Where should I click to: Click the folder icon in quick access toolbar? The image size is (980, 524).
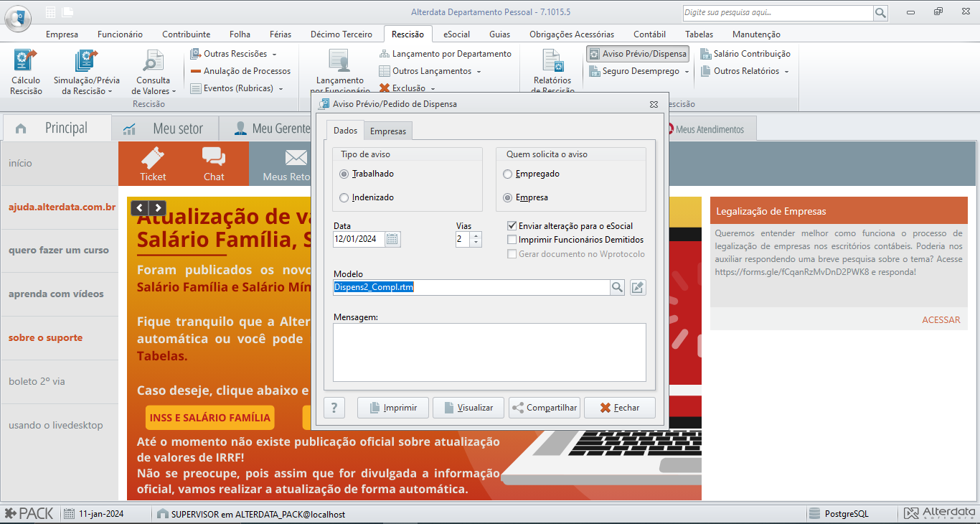67,12
